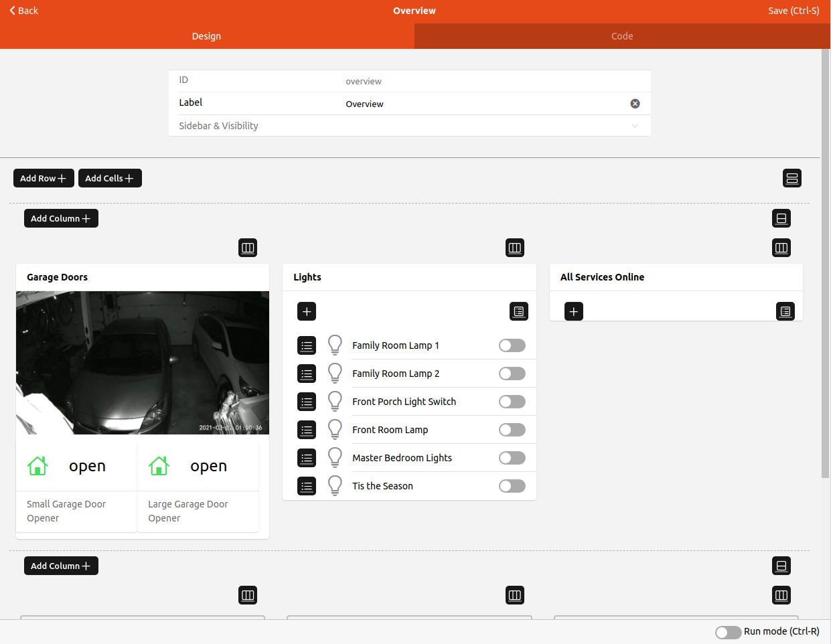Open column options above Lights card
This screenshot has width=831, height=644.
click(x=514, y=248)
